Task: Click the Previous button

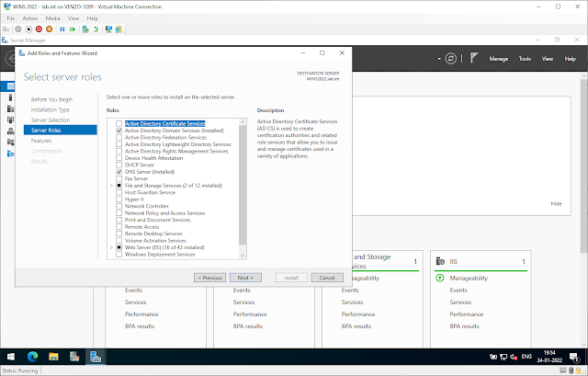Action: pyautogui.click(x=210, y=278)
